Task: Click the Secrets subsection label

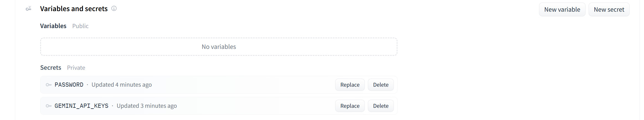Action: [51, 67]
